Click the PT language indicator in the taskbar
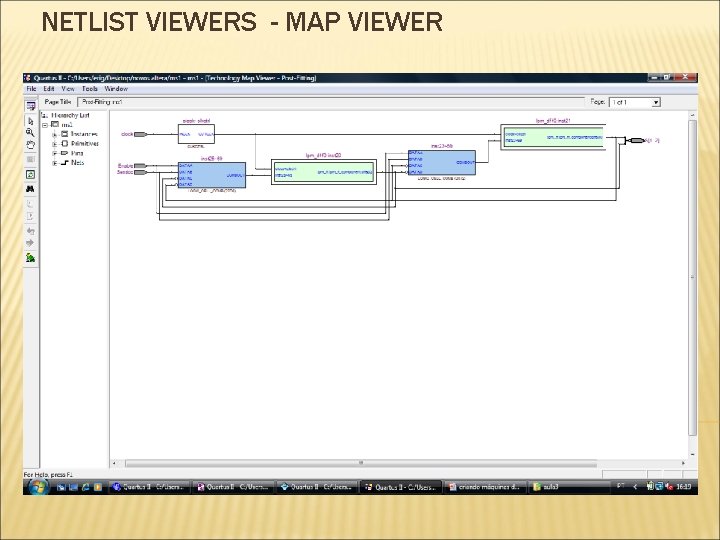Screen dimensions: 720x540 [x=620, y=485]
